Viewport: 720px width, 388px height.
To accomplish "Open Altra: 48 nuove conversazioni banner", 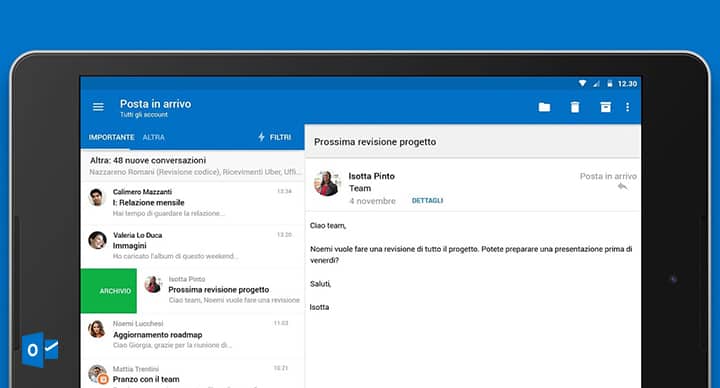I will (192, 166).
